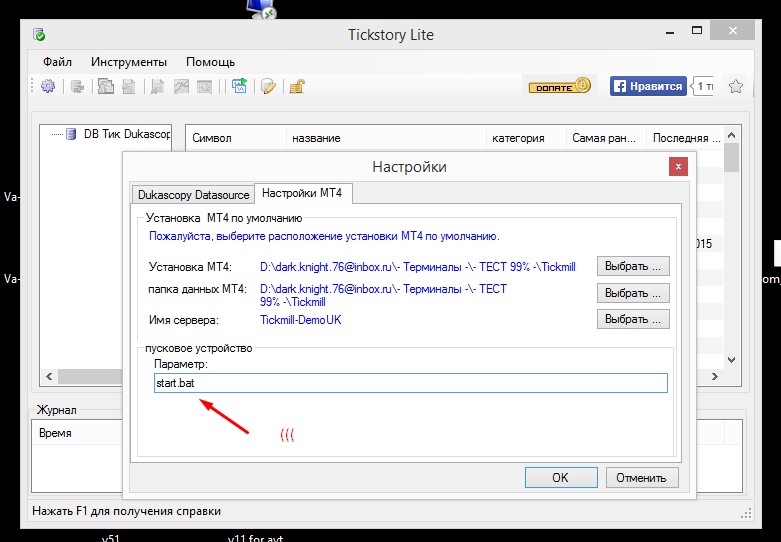Image resolution: width=781 pixels, height=542 pixels.
Task: Click the Facebook Нравится button
Action: (x=648, y=86)
